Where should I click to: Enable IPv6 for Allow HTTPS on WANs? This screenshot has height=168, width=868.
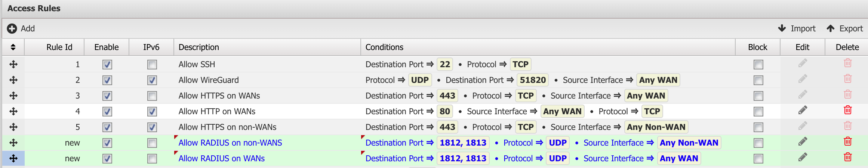pyautogui.click(x=152, y=96)
